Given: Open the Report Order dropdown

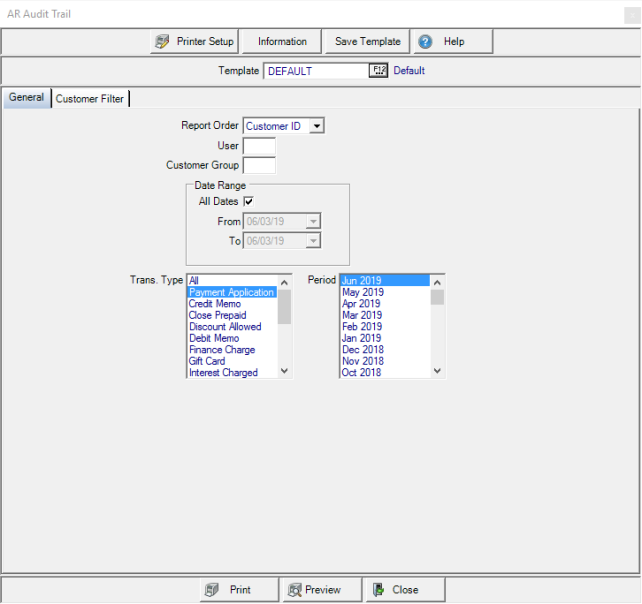Looking at the screenshot, I should [x=316, y=126].
